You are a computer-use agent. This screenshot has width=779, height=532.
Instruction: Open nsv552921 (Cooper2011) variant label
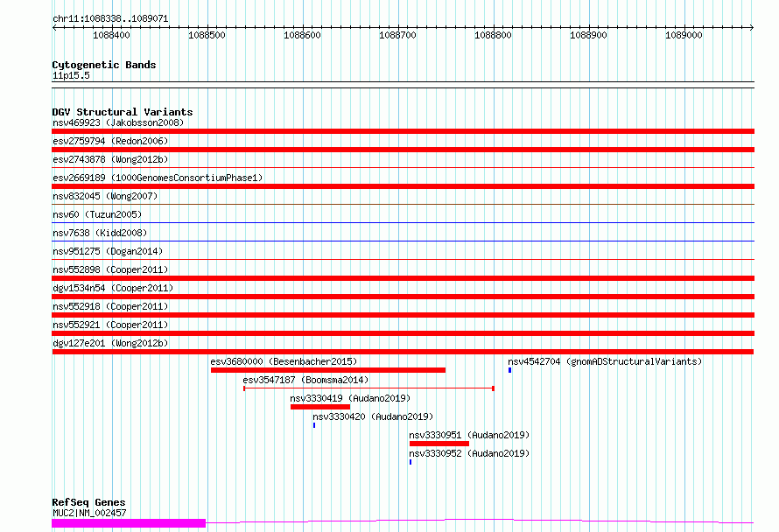(x=110, y=325)
